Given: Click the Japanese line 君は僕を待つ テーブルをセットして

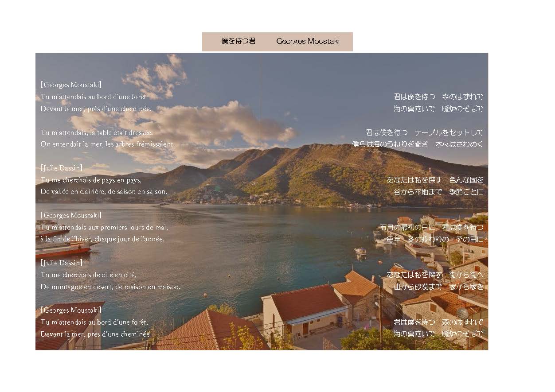Looking at the screenshot, I should click(424, 132).
